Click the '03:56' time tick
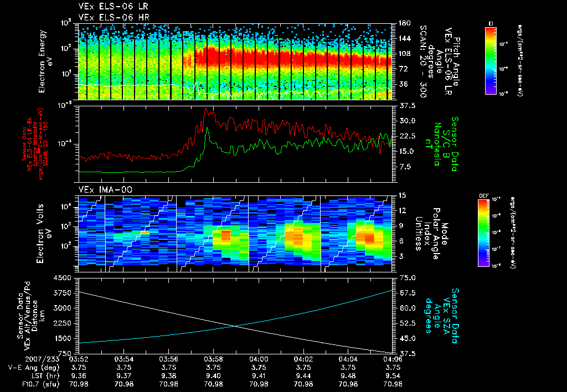 (168, 359)
